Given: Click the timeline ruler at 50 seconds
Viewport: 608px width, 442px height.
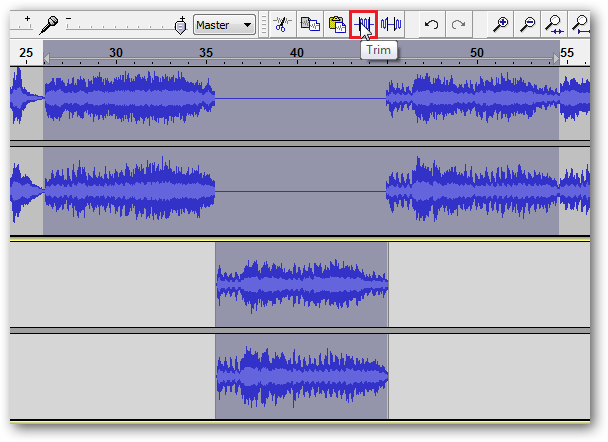Looking at the screenshot, I should (x=476, y=52).
